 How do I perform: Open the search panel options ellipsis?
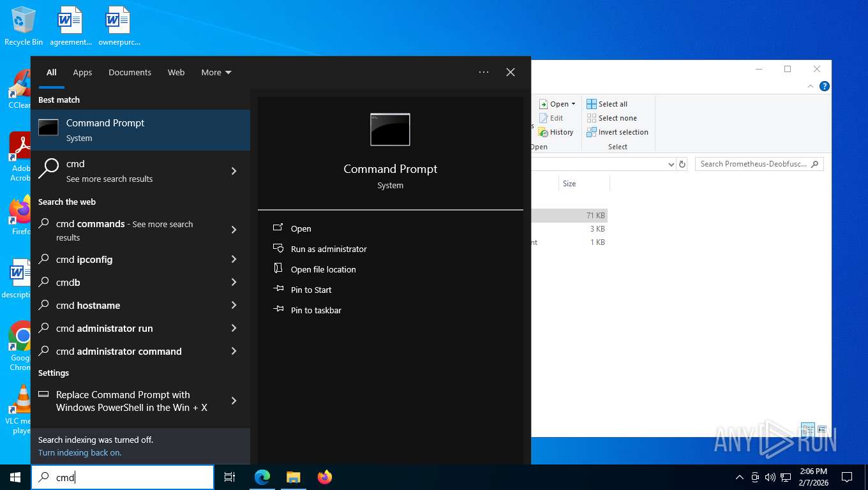click(x=484, y=72)
